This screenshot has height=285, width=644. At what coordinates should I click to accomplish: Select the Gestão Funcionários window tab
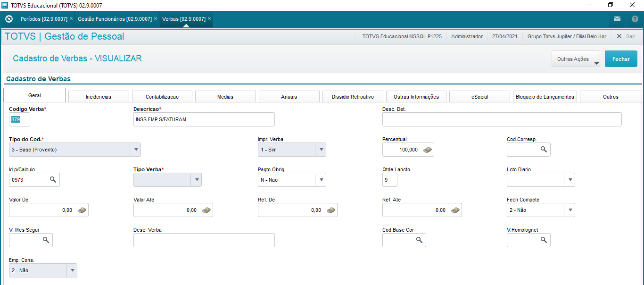coord(115,19)
